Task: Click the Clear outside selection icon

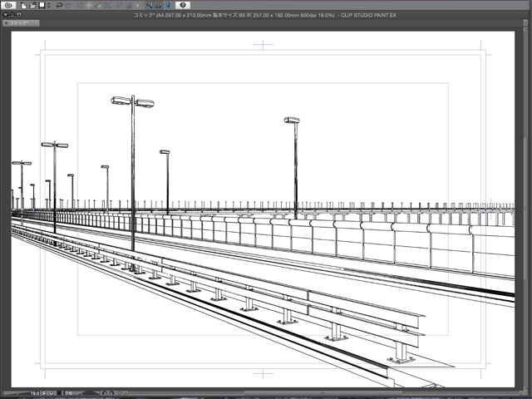Action: (x=89, y=6)
